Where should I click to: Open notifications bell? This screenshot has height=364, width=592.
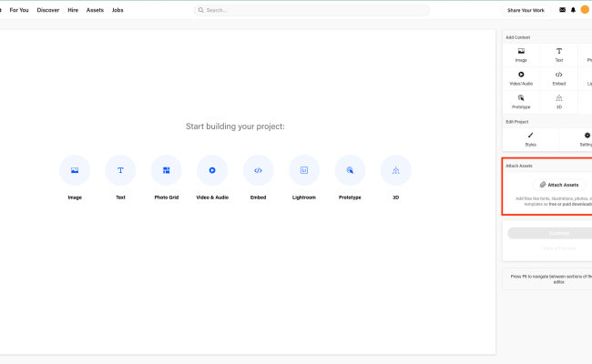pos(573,10)
